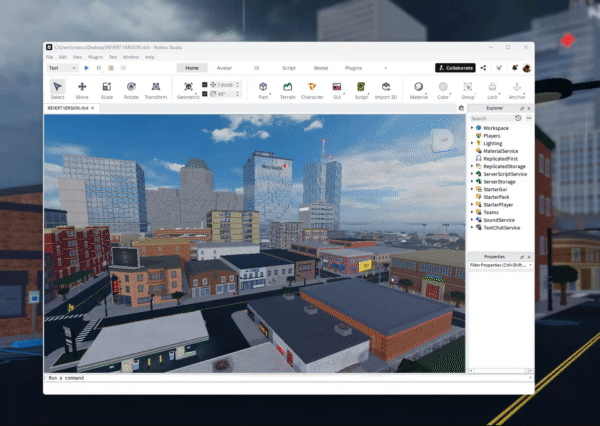
Task: Open the Terrain editor
Action: point(287,89)
